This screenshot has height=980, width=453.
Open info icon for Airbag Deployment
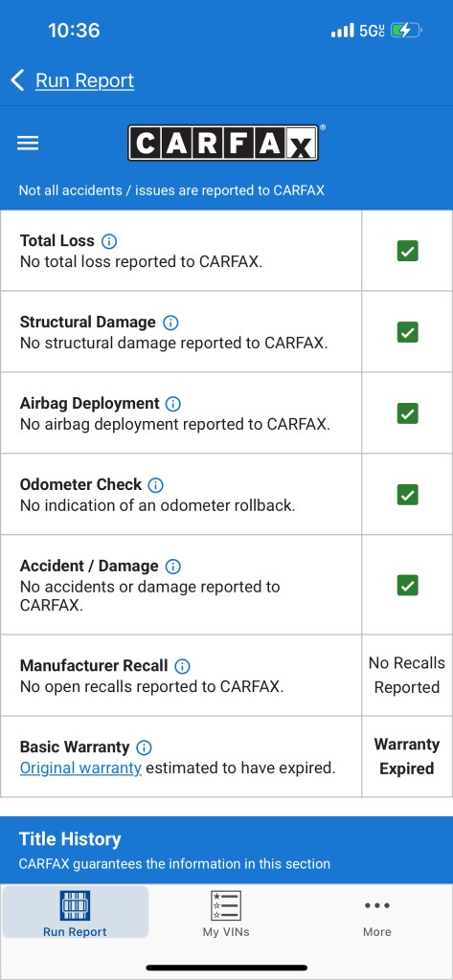172,404
